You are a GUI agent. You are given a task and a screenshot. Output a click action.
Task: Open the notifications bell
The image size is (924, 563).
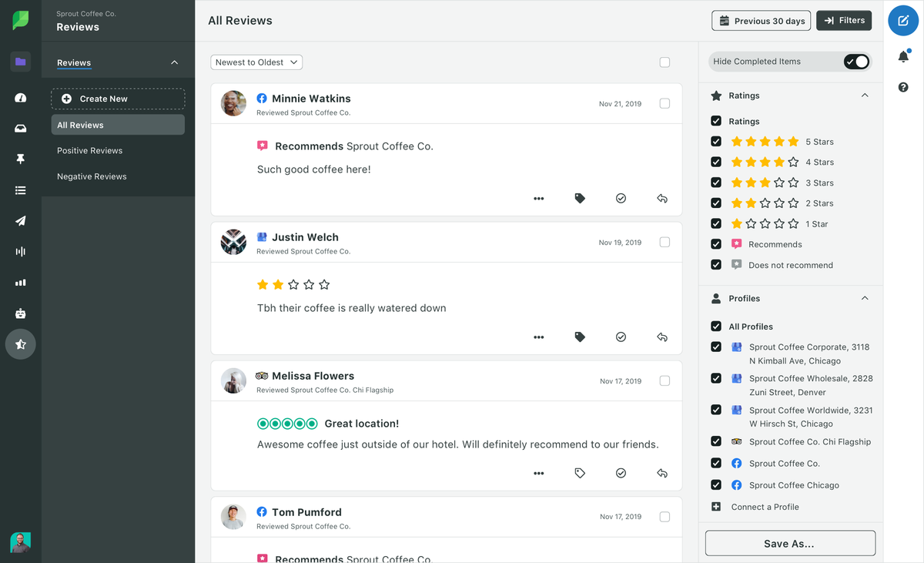click(903, 56)
